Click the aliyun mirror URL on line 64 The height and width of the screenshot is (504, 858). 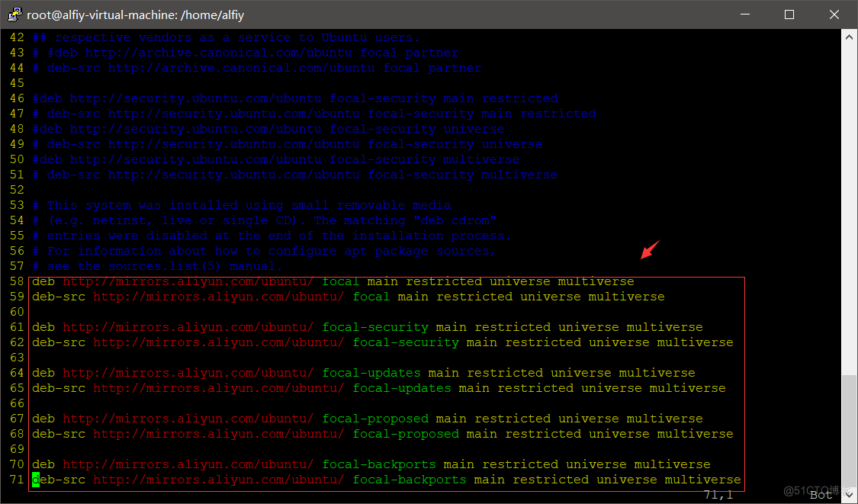(x=188, y=373)
